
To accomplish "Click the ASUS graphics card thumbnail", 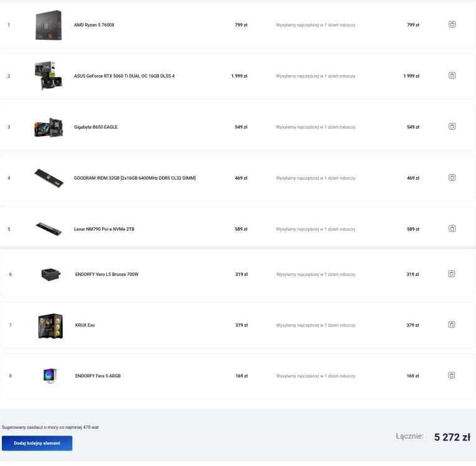I will click(48, 76).
